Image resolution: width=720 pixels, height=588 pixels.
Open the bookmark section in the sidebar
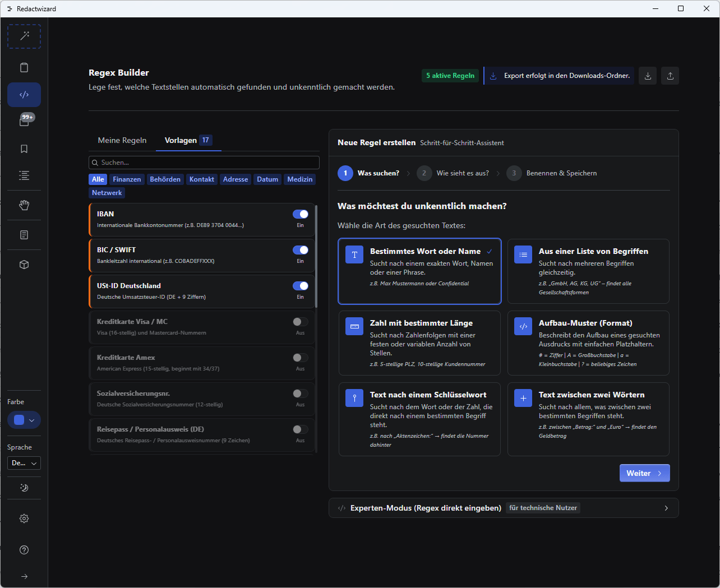(24, 149)
